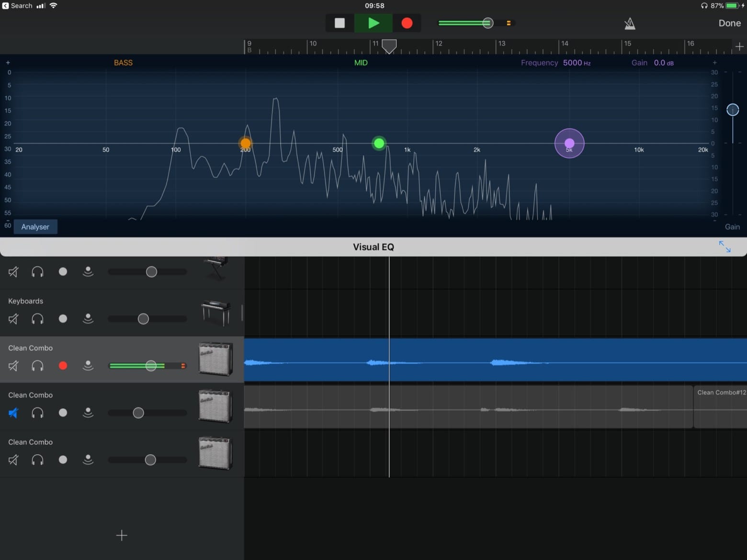747x560 pixels.
Task: Tap the input settings icon on Clean Combo
Action: 88,366
